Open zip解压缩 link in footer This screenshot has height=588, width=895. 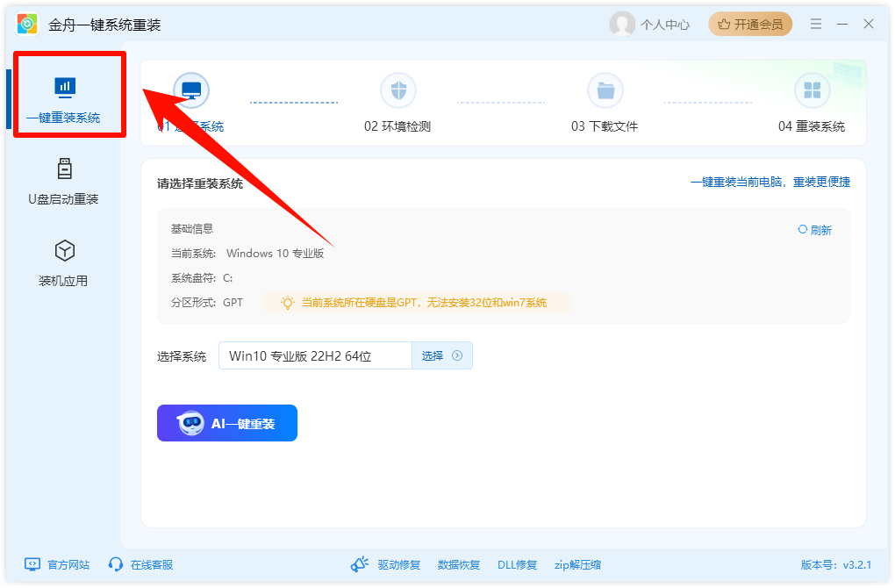pyautogui.click(x=577, y=564)
